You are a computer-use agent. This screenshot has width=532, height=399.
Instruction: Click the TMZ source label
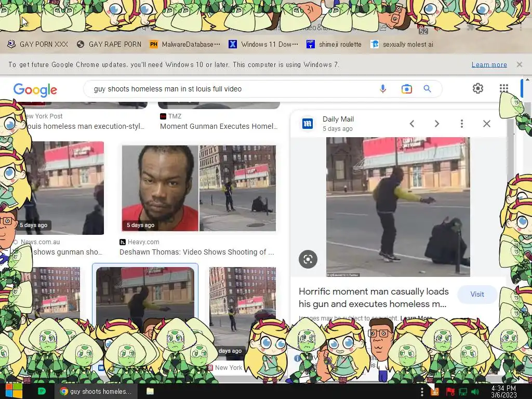pyautogui.click(x=175, y=116)
